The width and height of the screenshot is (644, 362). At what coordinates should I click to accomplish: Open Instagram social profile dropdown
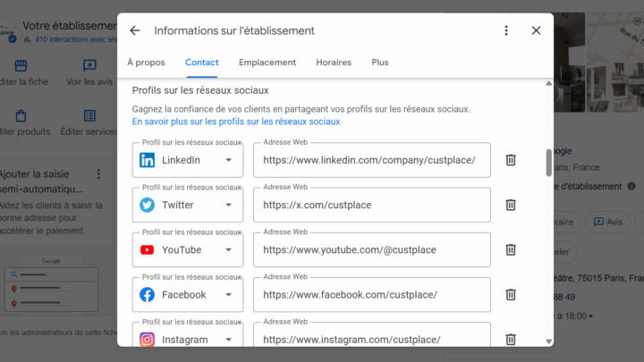tap(188, 334)
